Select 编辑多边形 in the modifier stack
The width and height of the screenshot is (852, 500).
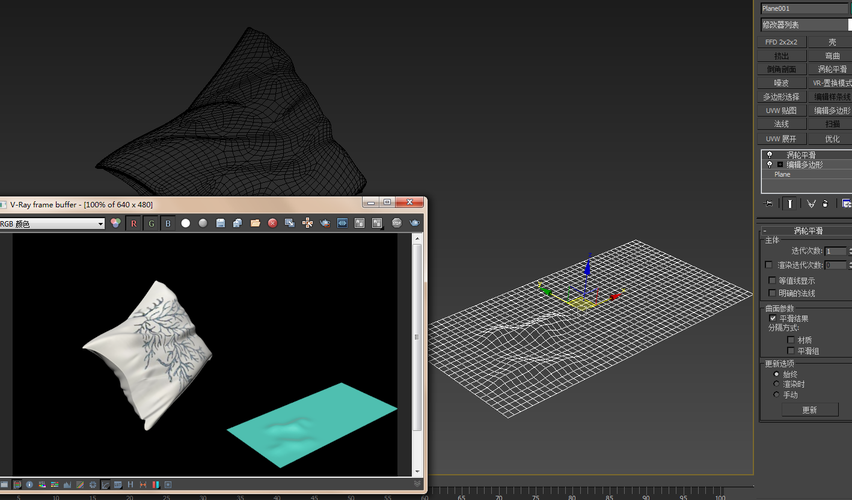[804, 164]
